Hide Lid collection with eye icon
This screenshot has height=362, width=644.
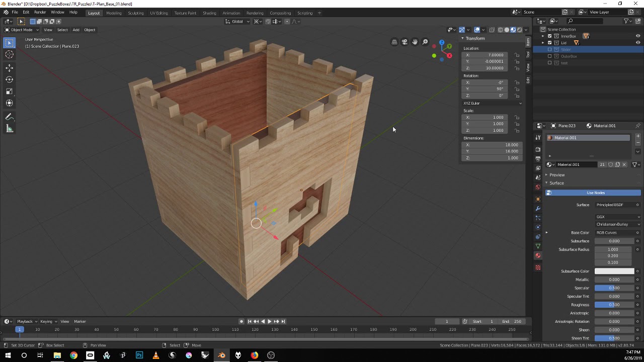click(x=638, y=43)
